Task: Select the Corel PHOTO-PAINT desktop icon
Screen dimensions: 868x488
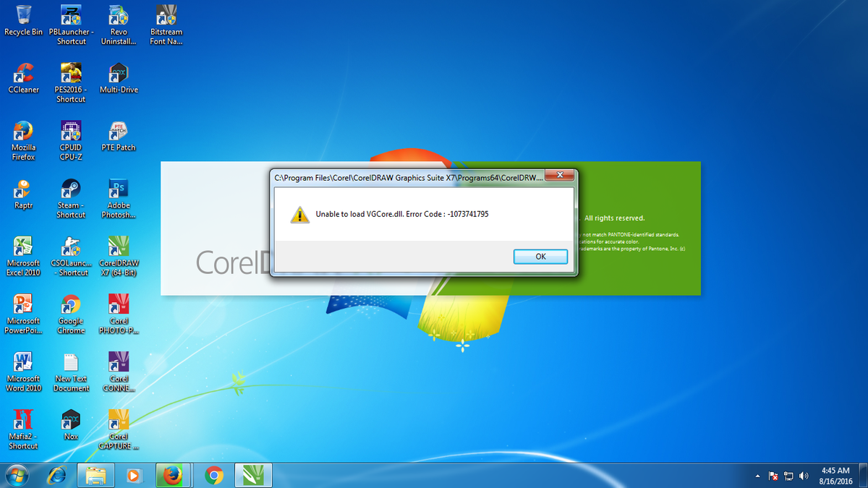Action: pyautogui.click(x=119, y=313)
